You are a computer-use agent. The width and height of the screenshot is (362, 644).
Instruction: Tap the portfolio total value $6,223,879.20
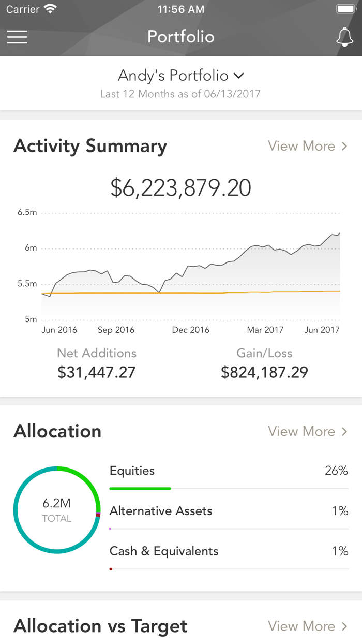(180, 187)
